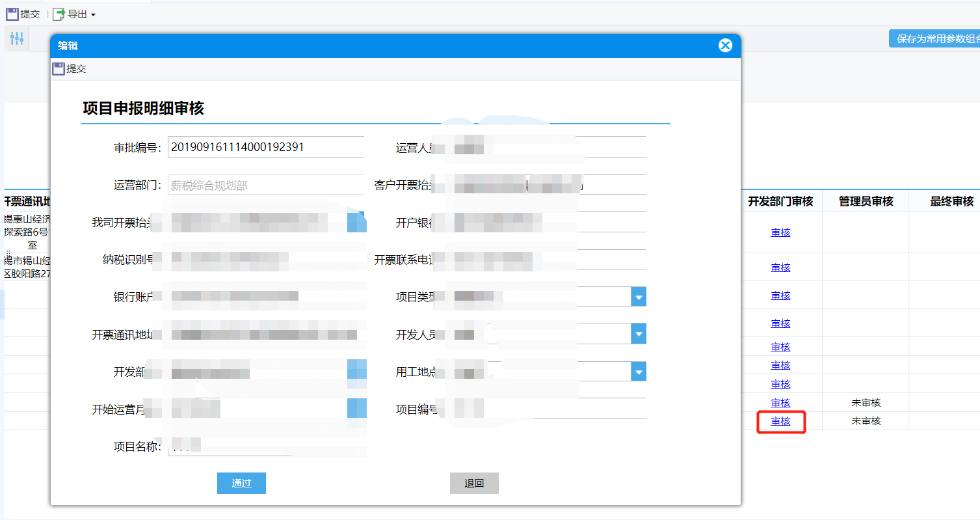The height and width of the screenshot is (520, 980).
Task: Click the 保存为常用参数组合 button
Action: [934, 38]
